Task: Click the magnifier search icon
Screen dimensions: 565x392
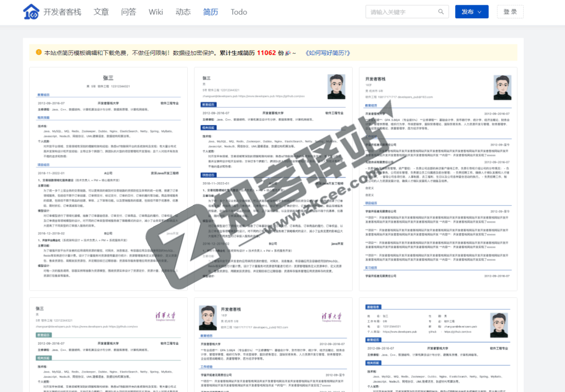Action: (441, 12)
